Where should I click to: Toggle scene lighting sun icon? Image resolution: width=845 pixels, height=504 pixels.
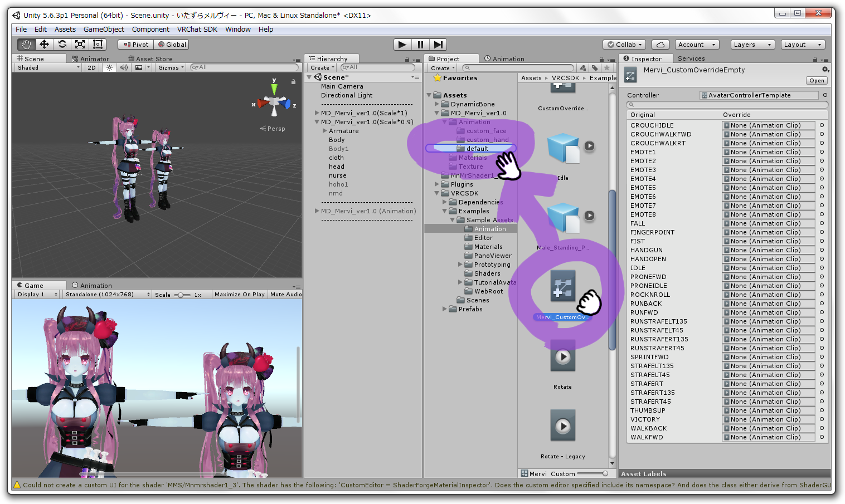pyautogui.click(x=109, y=67)
